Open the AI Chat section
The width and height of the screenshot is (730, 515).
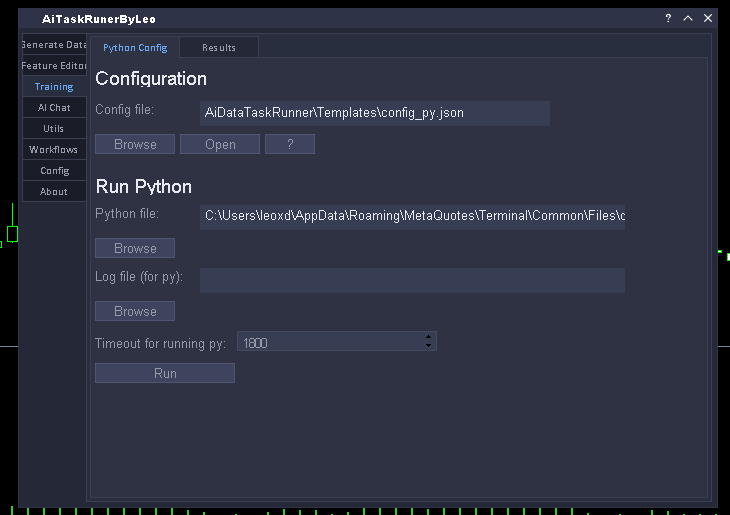(x=54, y=108)
